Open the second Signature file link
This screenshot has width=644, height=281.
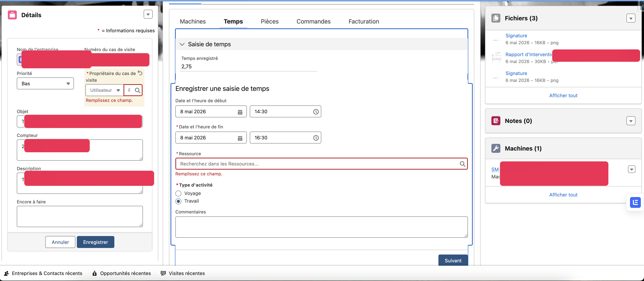(516, 73)
